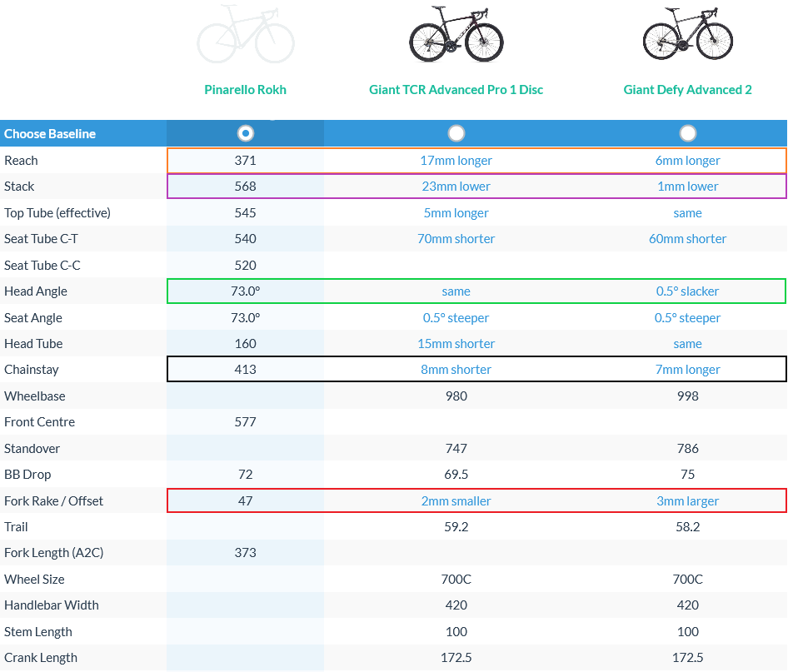Screen dimensions: 788x672
Task: Click the Reach row label
Action: pyautogui.click(x=21, y=160)
